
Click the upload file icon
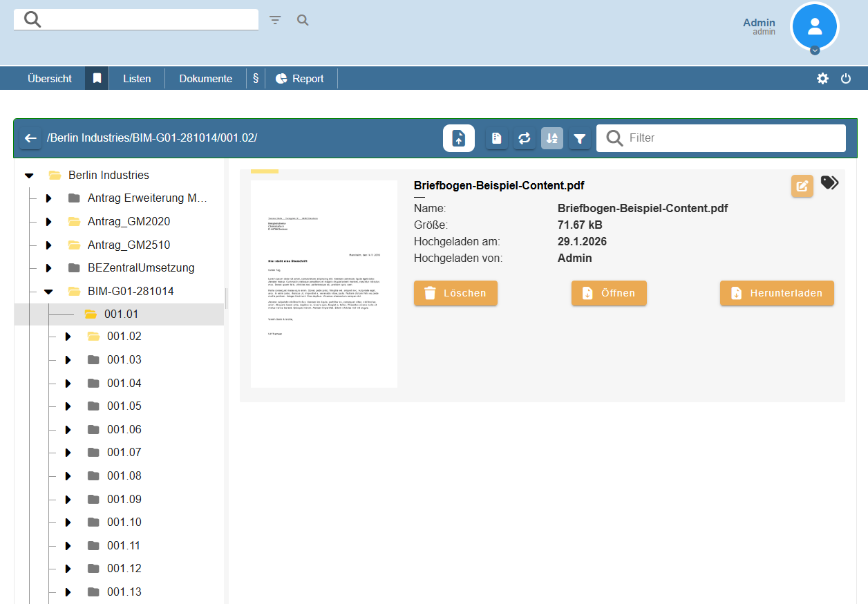click(x=459, y=138)
